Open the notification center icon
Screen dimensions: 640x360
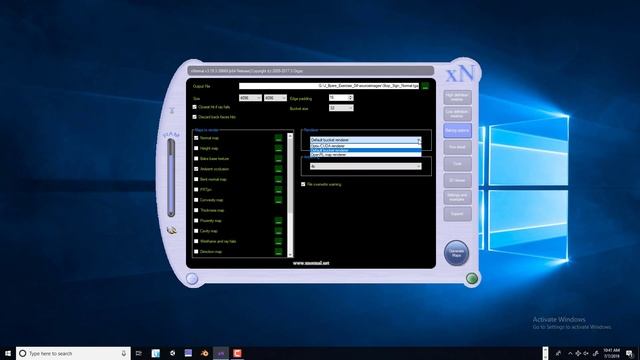pyautogui.click(x=629, y=353)
